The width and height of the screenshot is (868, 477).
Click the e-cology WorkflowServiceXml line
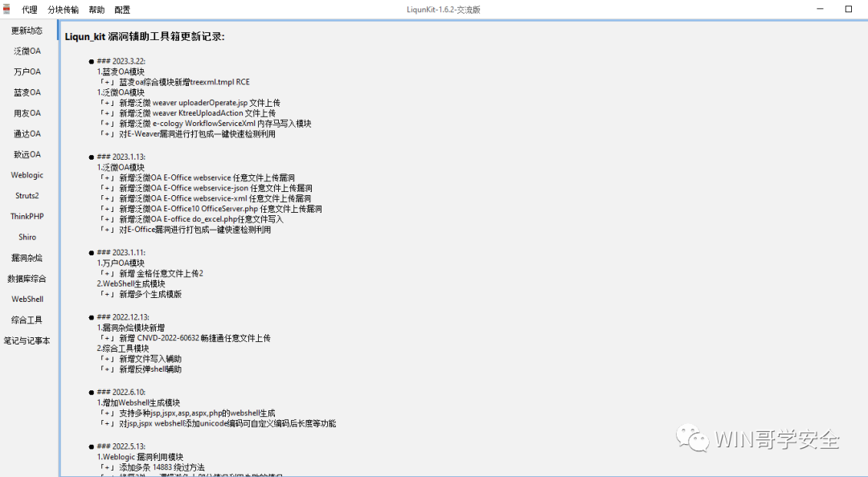pos(206,124)
